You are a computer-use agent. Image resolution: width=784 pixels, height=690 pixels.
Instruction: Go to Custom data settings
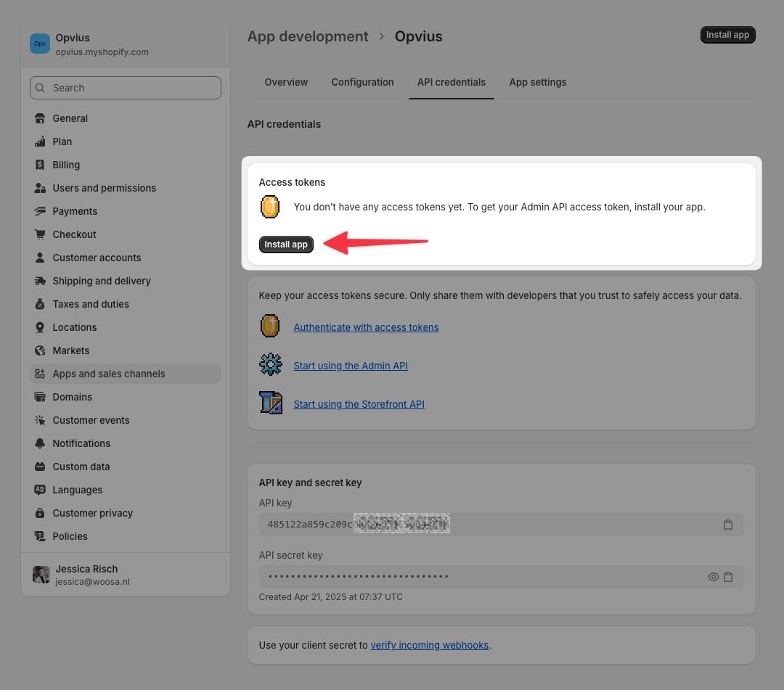pyautogui.click(x=126, y=467)
